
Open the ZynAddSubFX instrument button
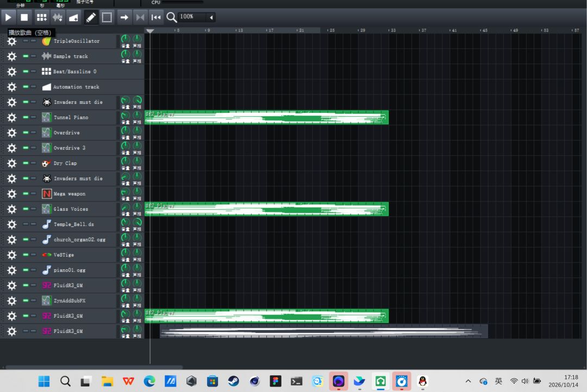[78, 301]
